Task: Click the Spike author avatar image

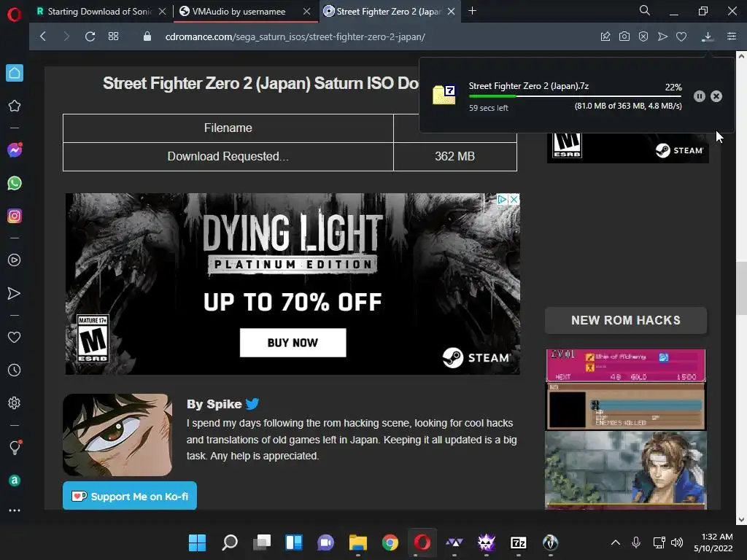Action: click(x=117, y=435)
